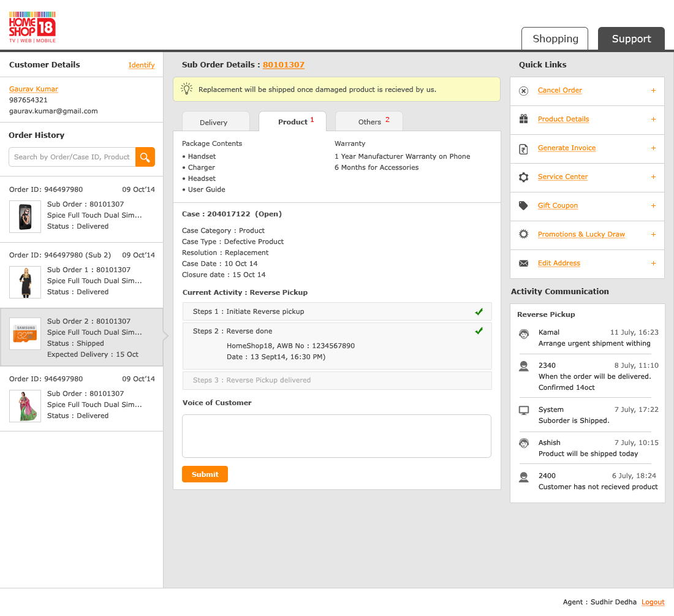This screenshot has width=674, height=616.
Task: Expand the Cancel Order plus sign
Action: point(653,91)
